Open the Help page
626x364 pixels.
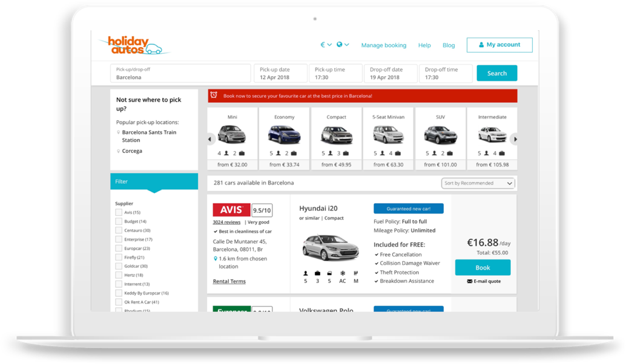(x=424, y=45)
